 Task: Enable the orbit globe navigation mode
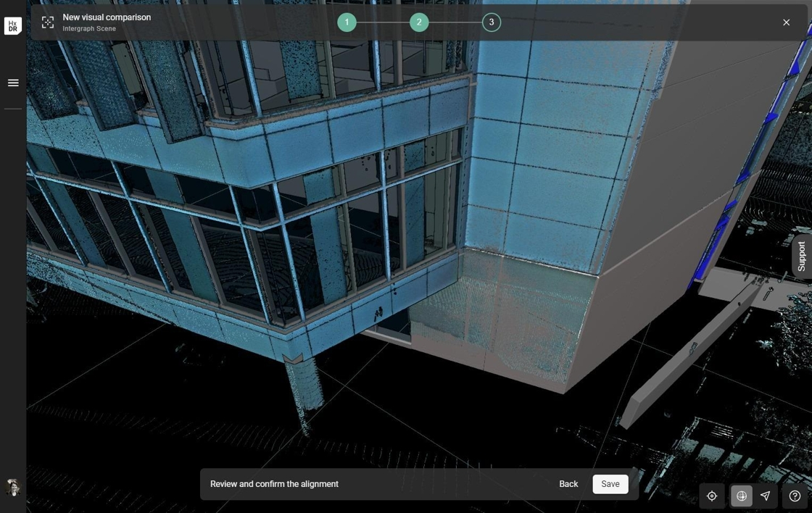coord(742,496)
